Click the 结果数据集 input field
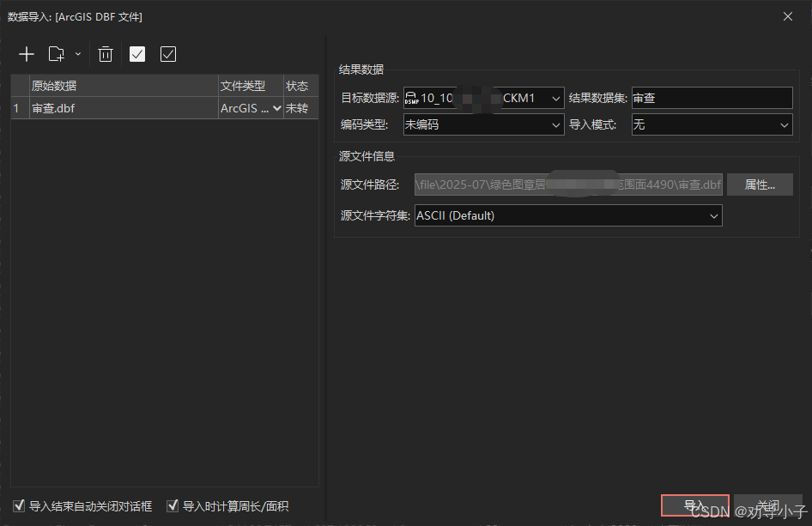 (712, 98)
